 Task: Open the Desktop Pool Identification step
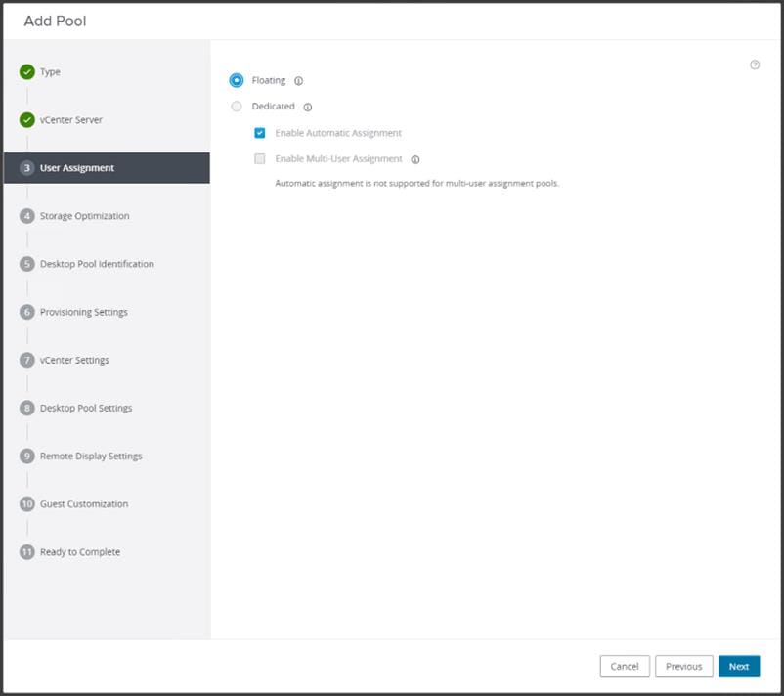coord(97,264)
